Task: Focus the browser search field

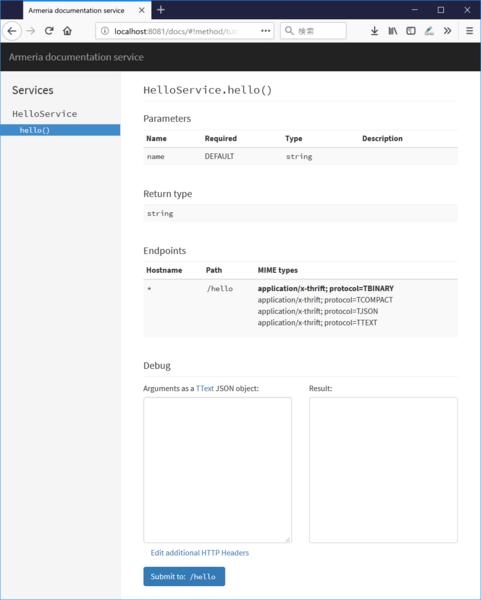Action: [x=313, y=31]
